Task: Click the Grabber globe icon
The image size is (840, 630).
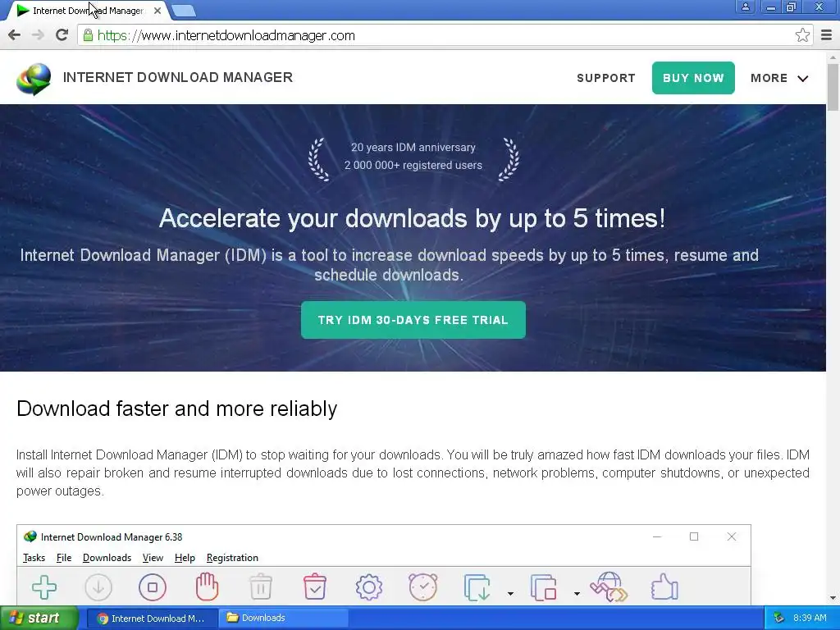Action: pyautogui.click(x=609, y=587)
